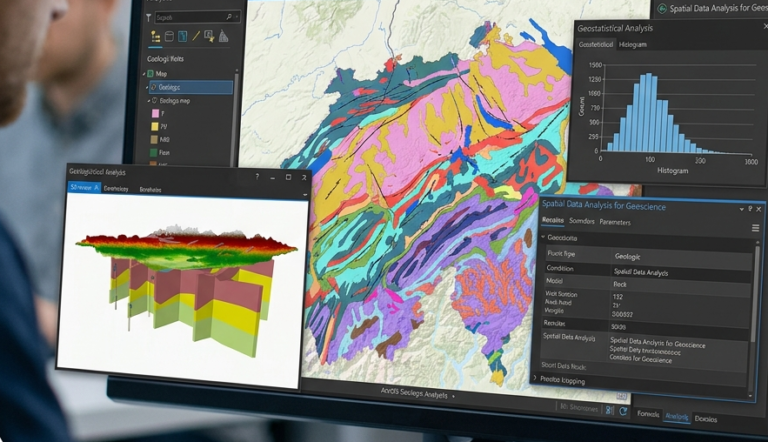The height and width of the screenshot is (442, 768).
Task: Collapse the first section of the analysis panel
Action: (543, 237)
